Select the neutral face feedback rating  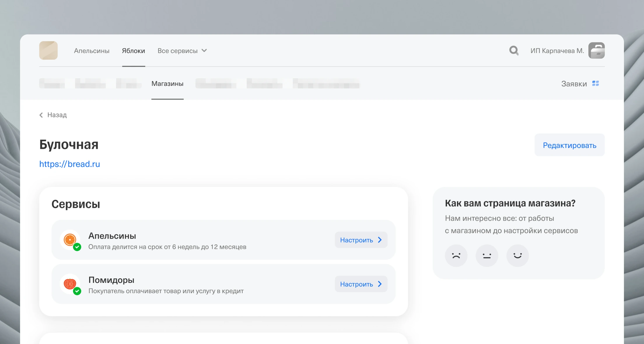(x=487, y=256)
